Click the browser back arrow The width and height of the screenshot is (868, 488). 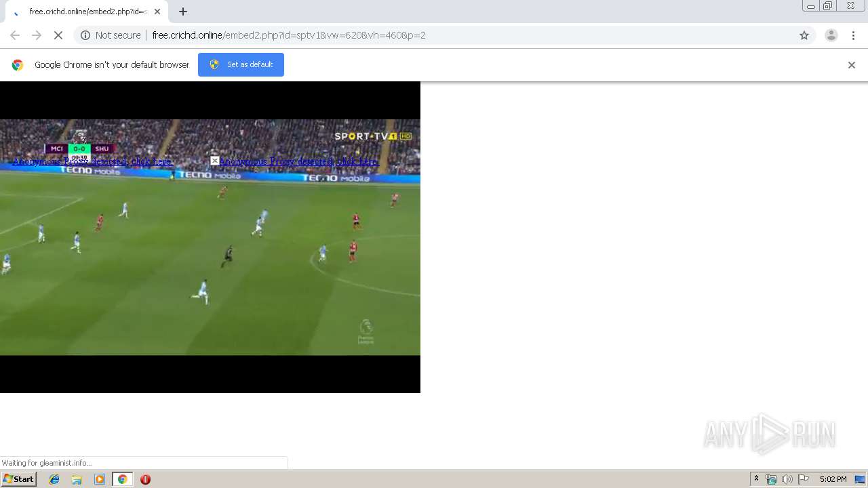(x=15, y=35)
